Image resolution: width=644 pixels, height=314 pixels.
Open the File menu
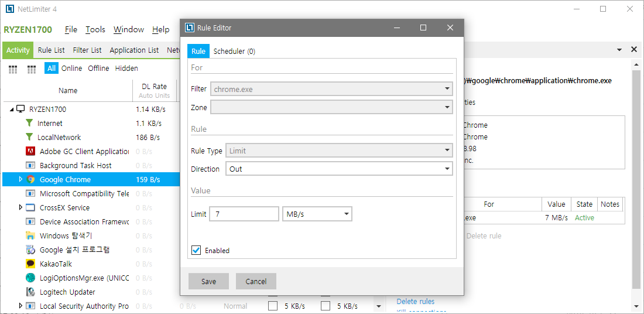(71, 30)
